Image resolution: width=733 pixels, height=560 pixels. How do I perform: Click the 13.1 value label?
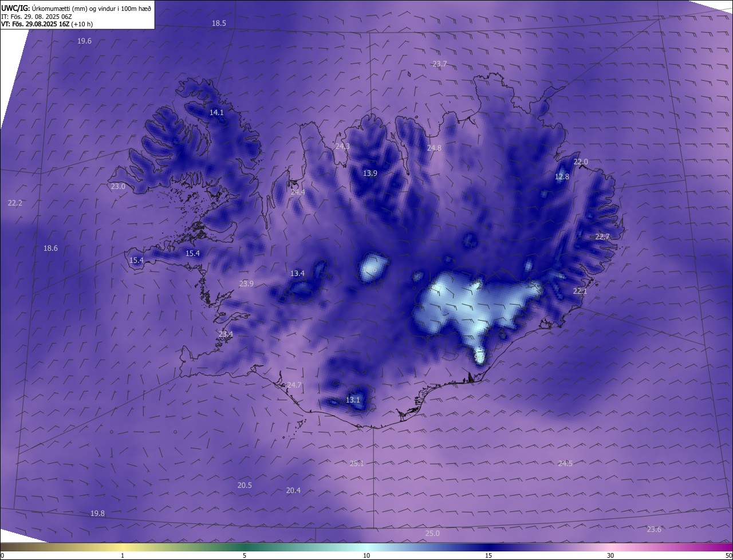click(353, 400)
